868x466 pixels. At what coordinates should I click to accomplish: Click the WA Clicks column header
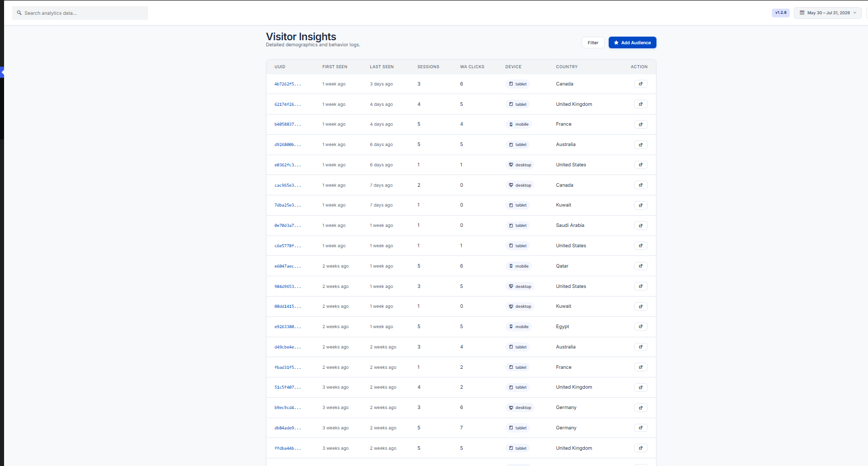tap(472, 67)
